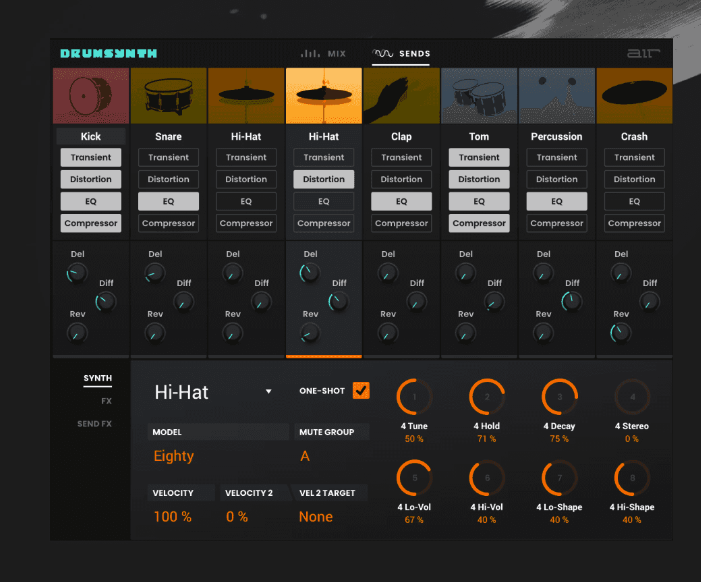
Task: Click the DrumSynth logo
Action: [x=109, y=54]
